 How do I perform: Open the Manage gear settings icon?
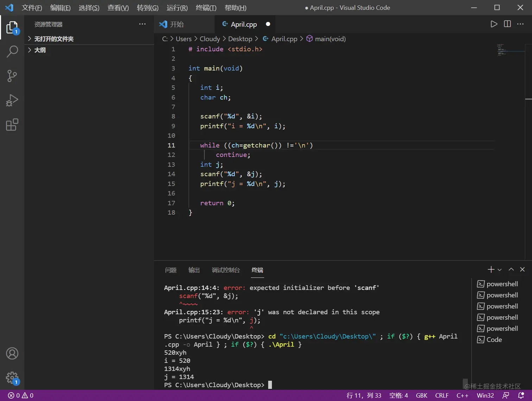point(12,378)
